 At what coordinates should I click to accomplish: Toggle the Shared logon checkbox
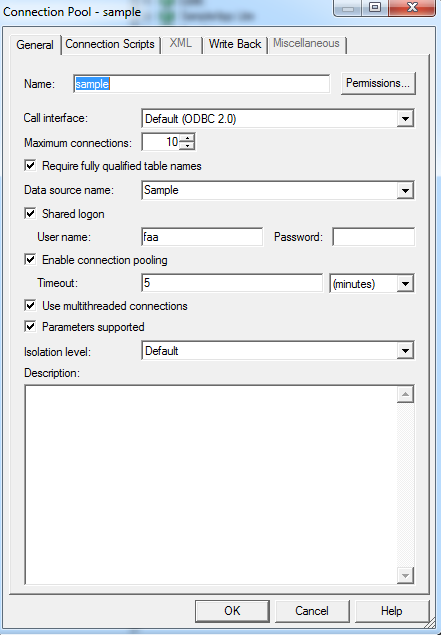pyautogui.click(x=30, y=213)
